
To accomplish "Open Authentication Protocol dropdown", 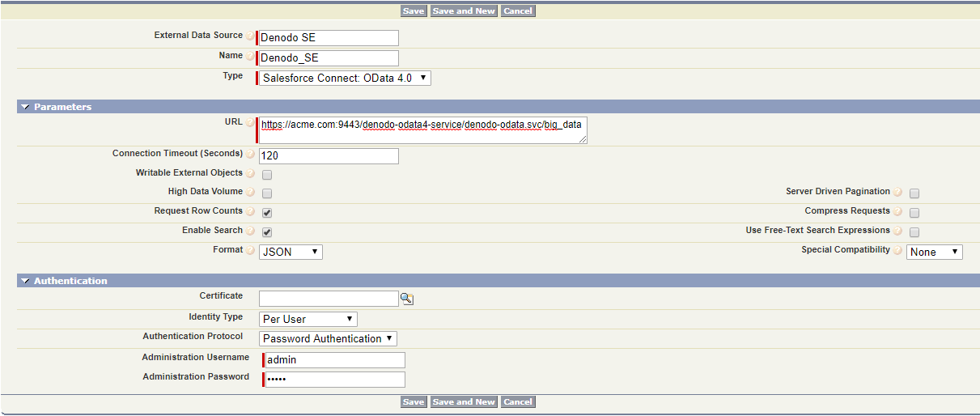I will coord(329,338).
